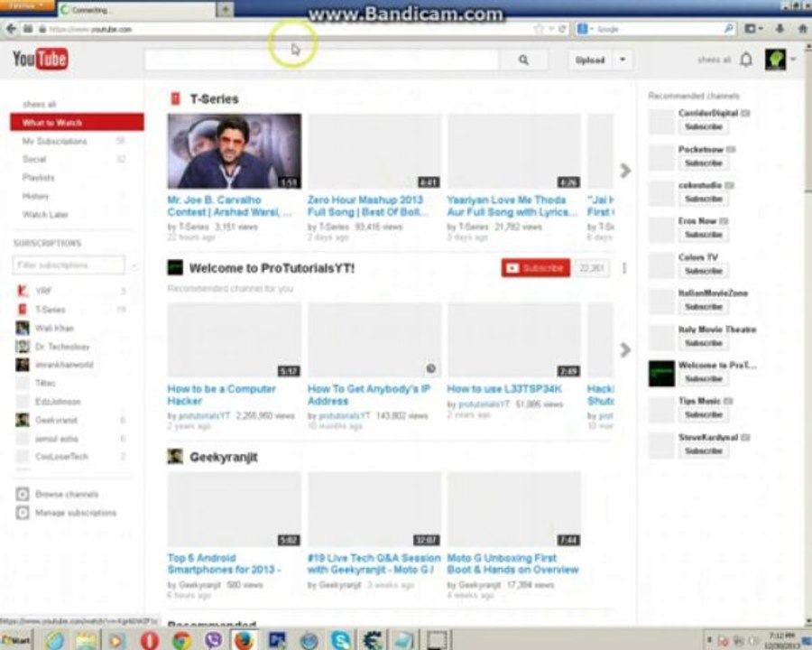Image resolution: width=812 pixels, height=650 pixels.
Task: Click the search magnifier button
Action: pos(523,60)
